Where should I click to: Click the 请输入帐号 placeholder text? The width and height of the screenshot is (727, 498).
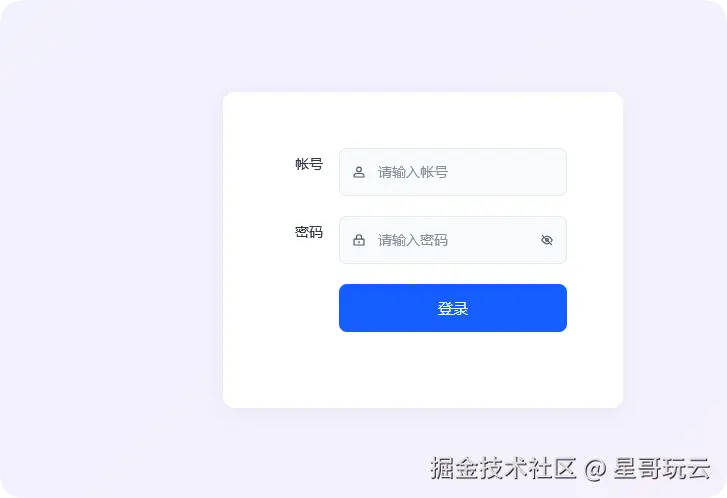point(413,172)
